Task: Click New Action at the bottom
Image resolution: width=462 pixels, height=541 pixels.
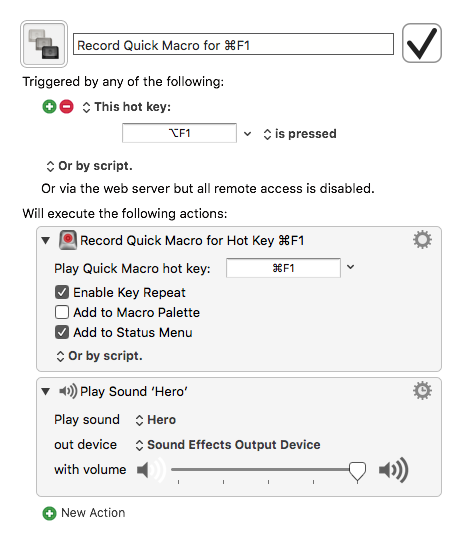Action: pos(84,513)
